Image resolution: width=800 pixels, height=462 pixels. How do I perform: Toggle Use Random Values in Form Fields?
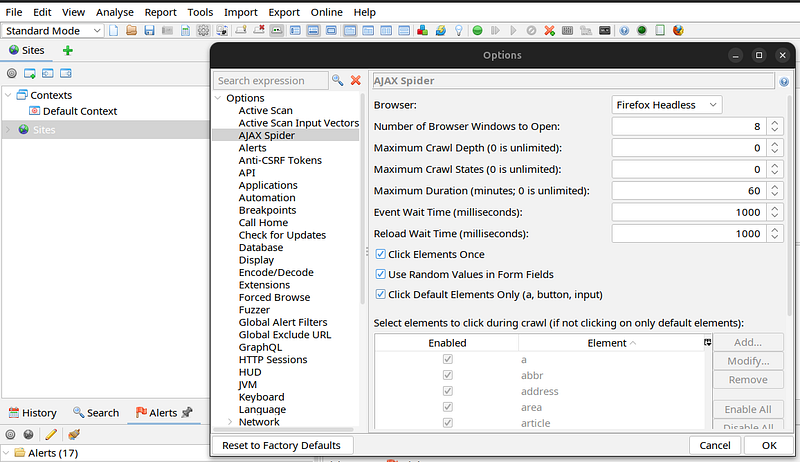click(x=381, y=274)
